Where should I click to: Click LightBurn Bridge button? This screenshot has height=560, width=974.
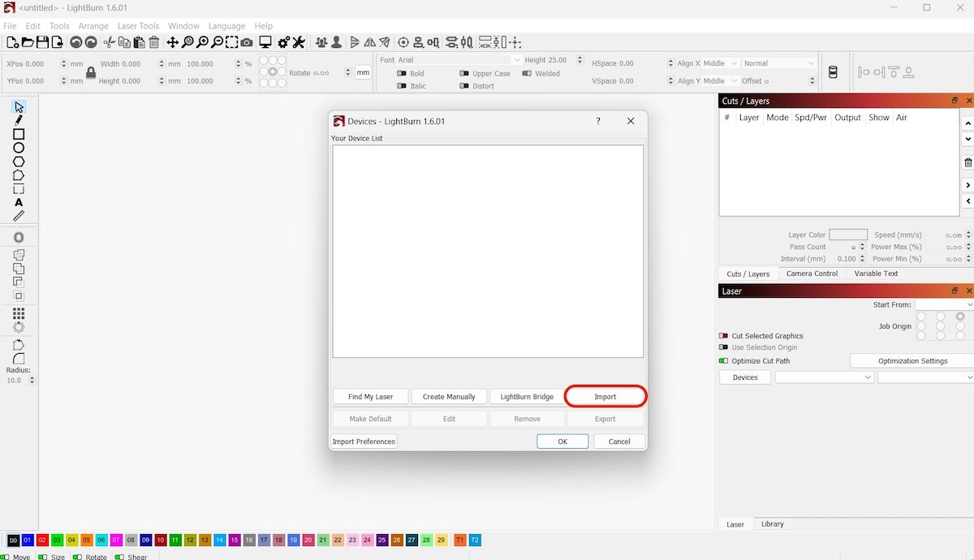pos(527,397)
